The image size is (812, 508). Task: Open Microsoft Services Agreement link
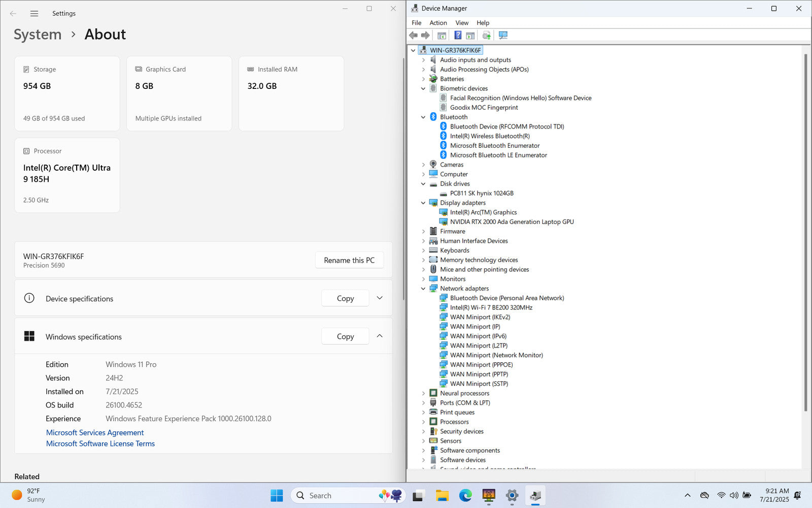(95, 433)
